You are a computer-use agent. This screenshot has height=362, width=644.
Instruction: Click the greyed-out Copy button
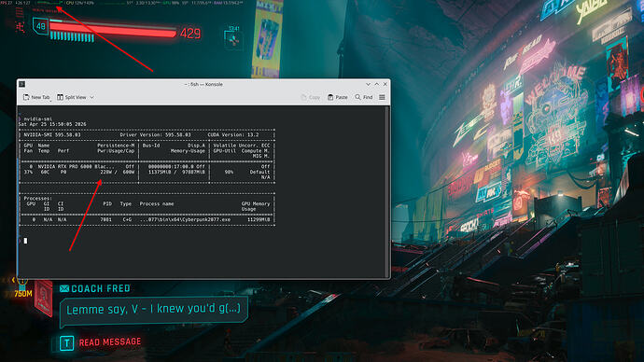click(x=310, y=97)
